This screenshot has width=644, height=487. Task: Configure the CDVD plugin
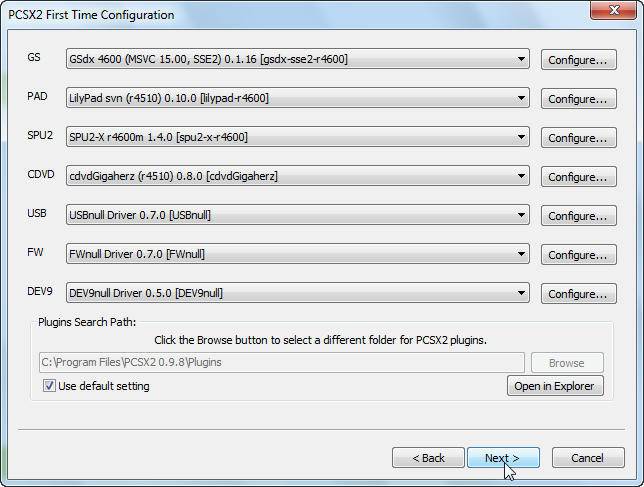pos(578,177)
